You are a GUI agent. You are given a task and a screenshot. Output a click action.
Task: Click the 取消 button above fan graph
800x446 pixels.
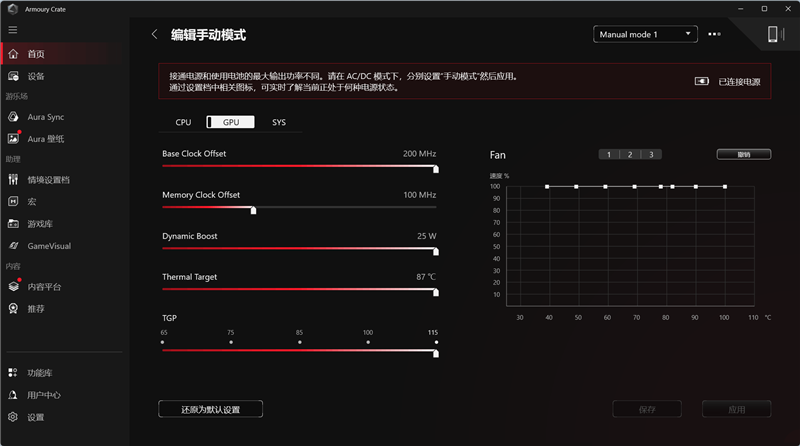(x=744, y=155)
